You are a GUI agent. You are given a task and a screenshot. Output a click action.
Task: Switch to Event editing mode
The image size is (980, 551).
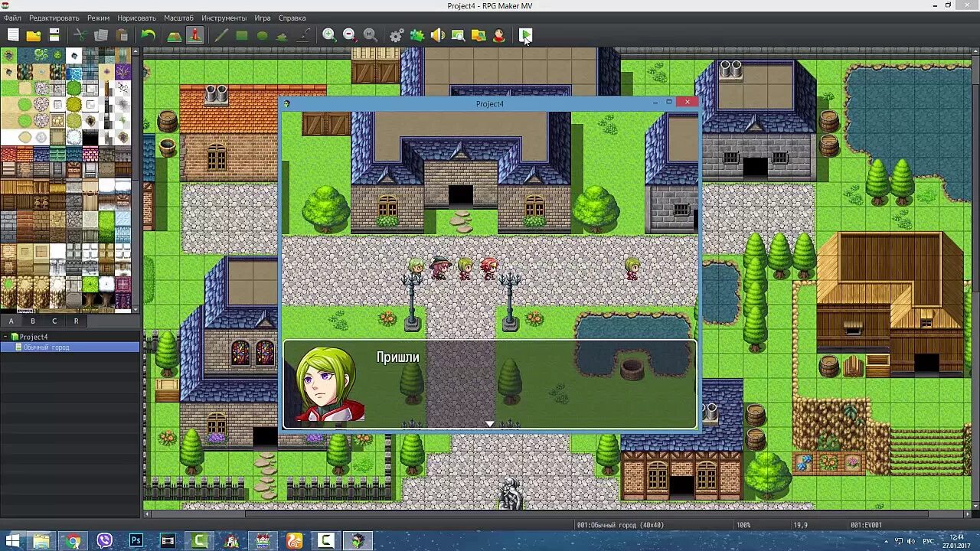tap(194, 34)
